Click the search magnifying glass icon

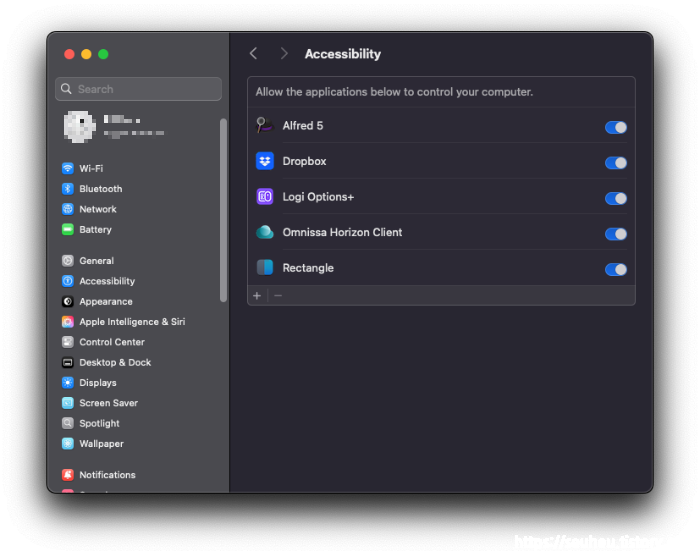(66, 89)
